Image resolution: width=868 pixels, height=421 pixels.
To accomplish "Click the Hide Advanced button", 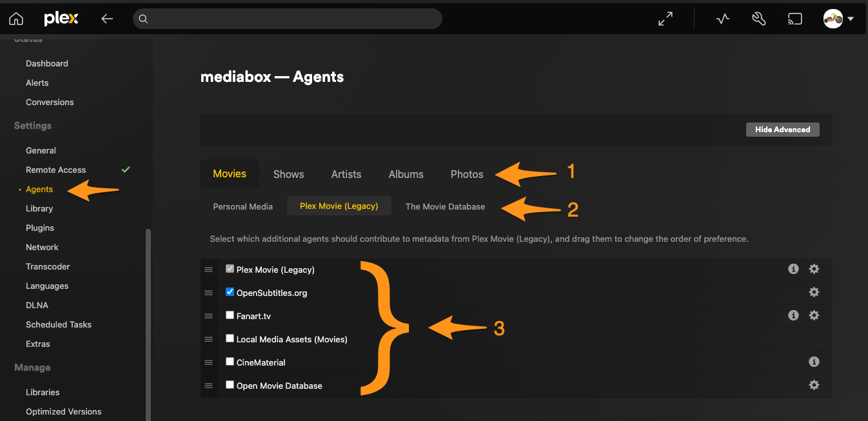I will (x=782, y=130).
